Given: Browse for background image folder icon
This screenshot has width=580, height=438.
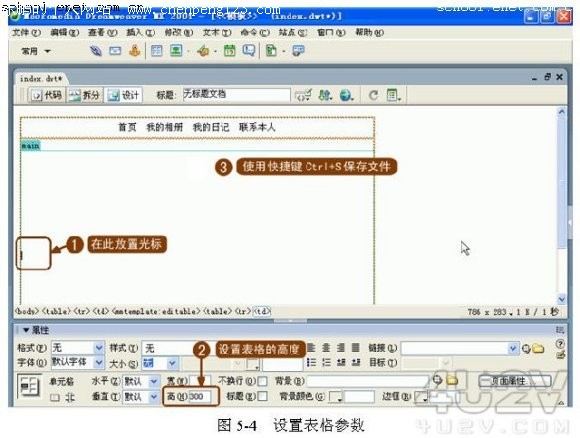Looking at the screenshot, I should tap(452, 380).
